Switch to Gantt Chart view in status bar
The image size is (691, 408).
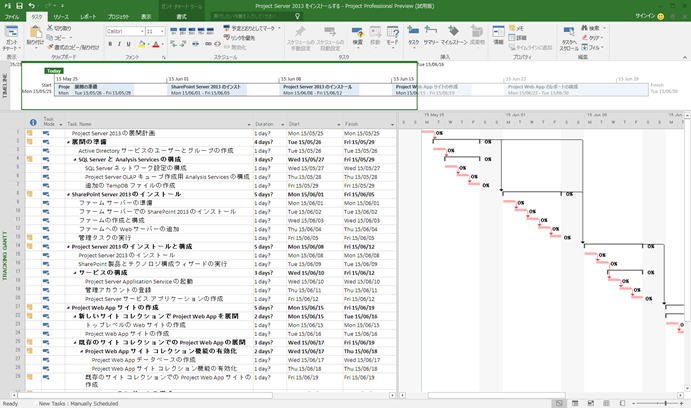[559, 403]
